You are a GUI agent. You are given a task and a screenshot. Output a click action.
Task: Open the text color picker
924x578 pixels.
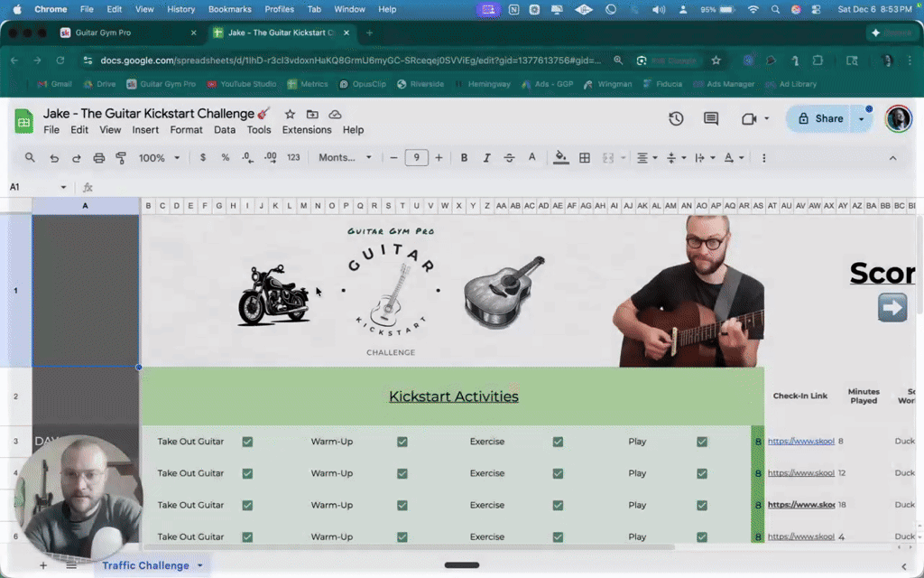click(x=532, y=157)
